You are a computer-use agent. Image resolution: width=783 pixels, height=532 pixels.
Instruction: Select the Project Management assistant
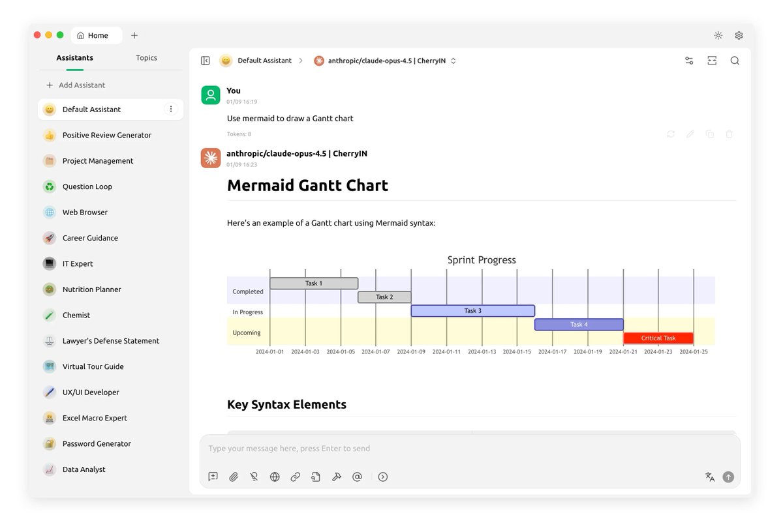tap(110, 161)
